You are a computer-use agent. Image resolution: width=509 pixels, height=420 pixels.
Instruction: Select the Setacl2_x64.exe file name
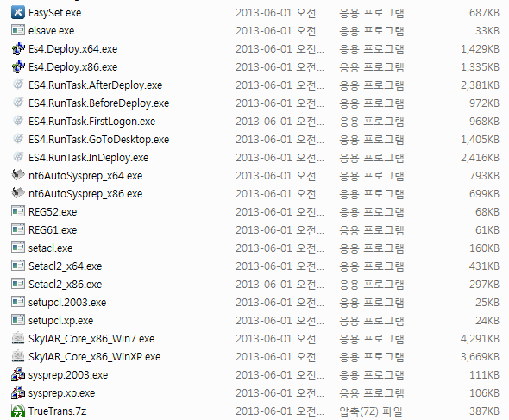pyautogui.click(x=66, y=266)
